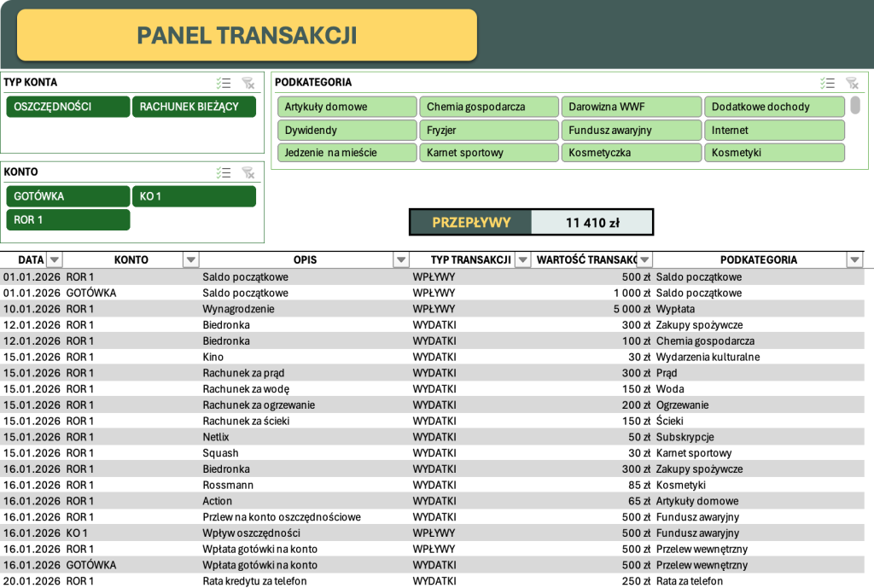Open TYP TRANSAKCJI column filter dropdown
Screen dimensions: 874x588
point(523,259)
